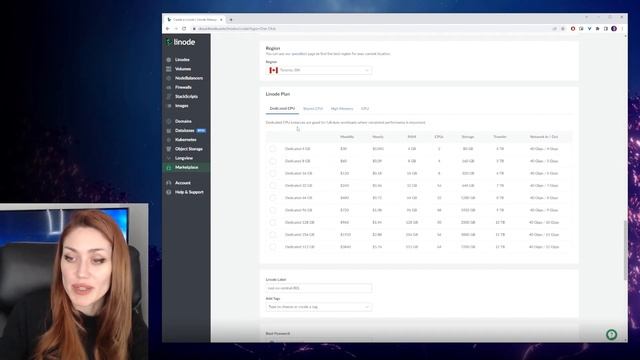Open Kubernetes in the sidebar
This screenshot has height=360, width=640.
185,140
